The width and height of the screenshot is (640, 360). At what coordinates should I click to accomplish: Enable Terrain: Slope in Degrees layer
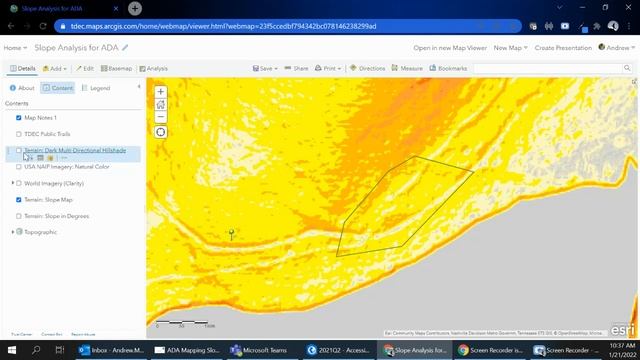pos(18,216)
